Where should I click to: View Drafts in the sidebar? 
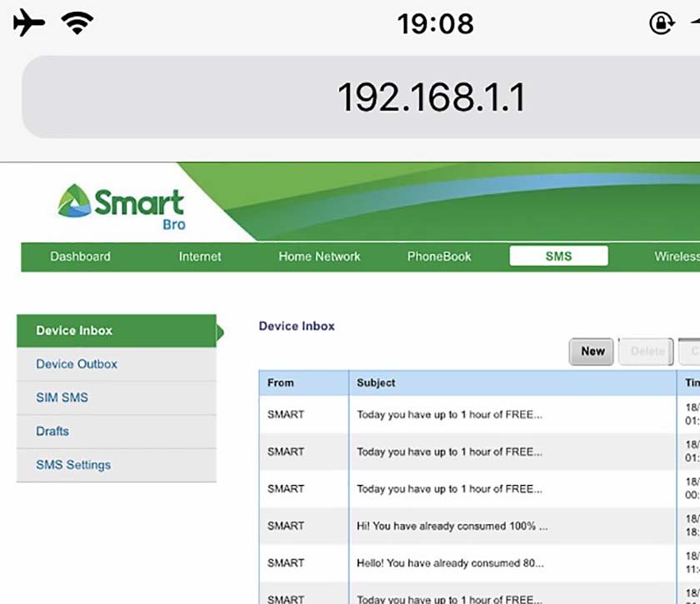coord(117,432)
